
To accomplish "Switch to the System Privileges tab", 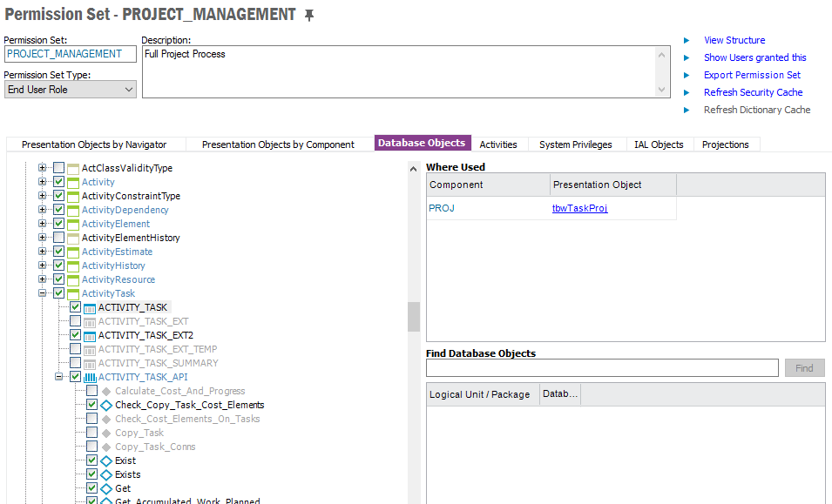I will 575,144.
